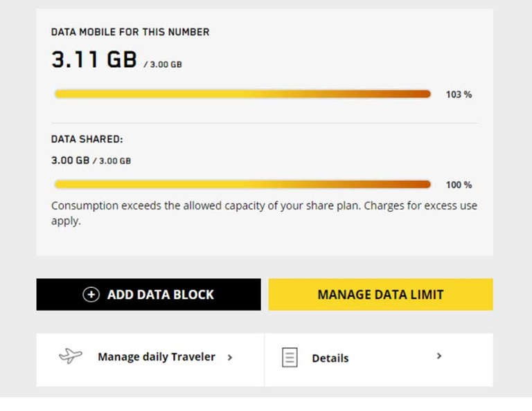Open the Details link
The height and width of the screenshot is (411, 532).
click(330, 358)
